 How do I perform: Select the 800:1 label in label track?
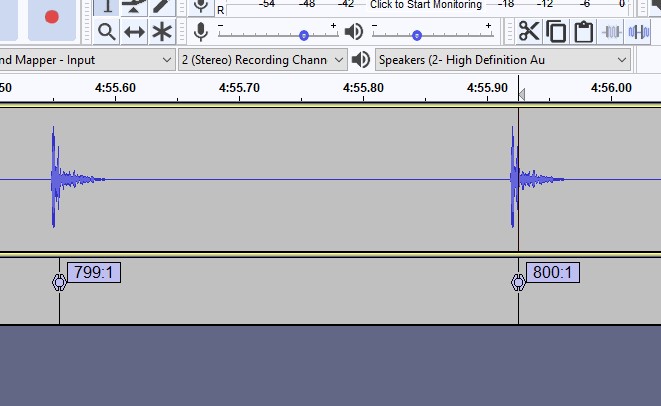pyautogui.click(x=552, y=272)
